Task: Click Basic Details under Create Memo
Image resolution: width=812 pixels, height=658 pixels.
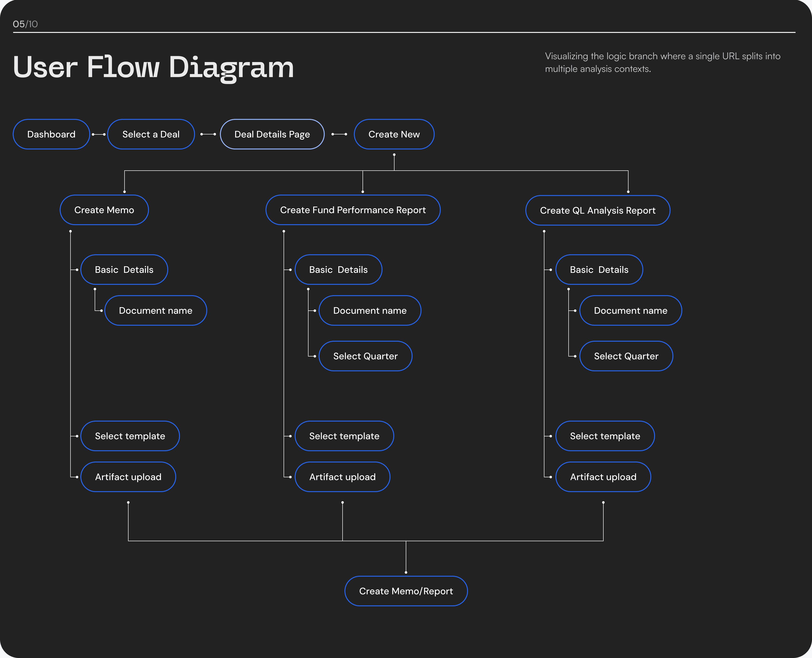Action: coord(124,270)
